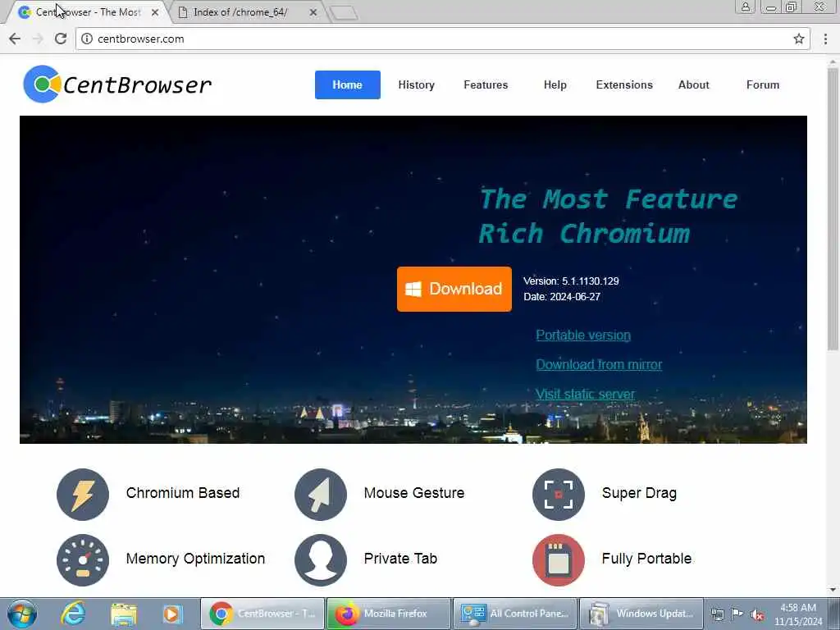Click the Version: 5.1.1130.129 text
This screenshot has width=840, height=630.
(571, 281)
